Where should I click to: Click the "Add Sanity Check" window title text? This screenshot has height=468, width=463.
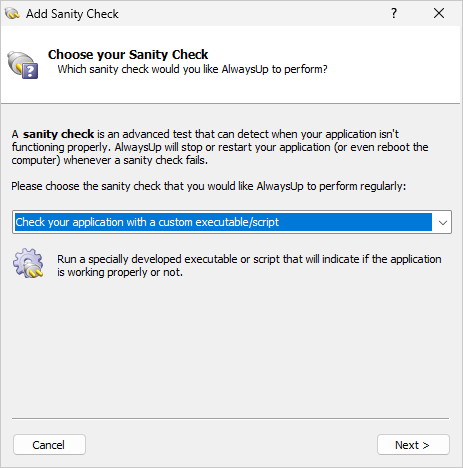[x=72, y=14]
